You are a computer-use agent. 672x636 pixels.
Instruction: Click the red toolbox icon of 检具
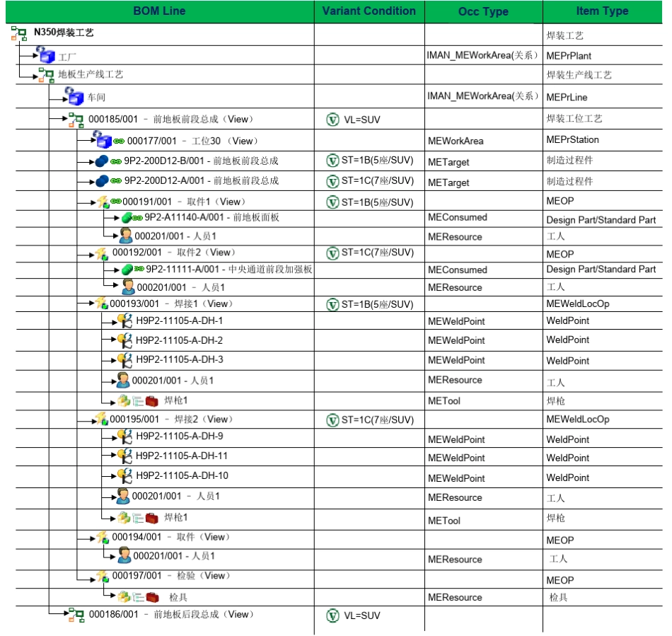[x=152, y=597]
